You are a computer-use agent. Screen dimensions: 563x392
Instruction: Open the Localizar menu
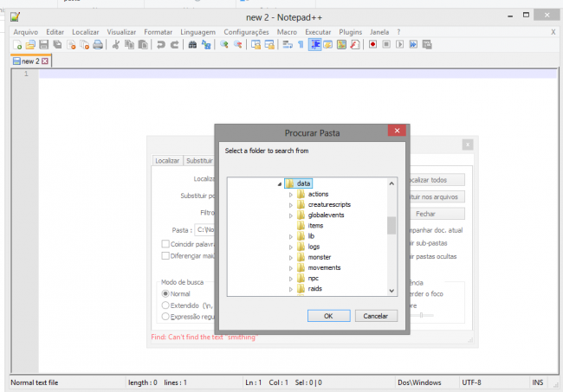point(86,32)
